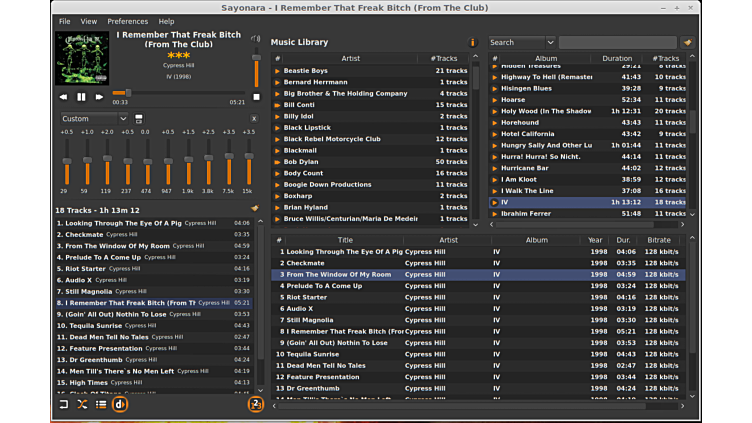Screen dimensions: 752x423
Task: Open the View menu
Action: point(89,21)
